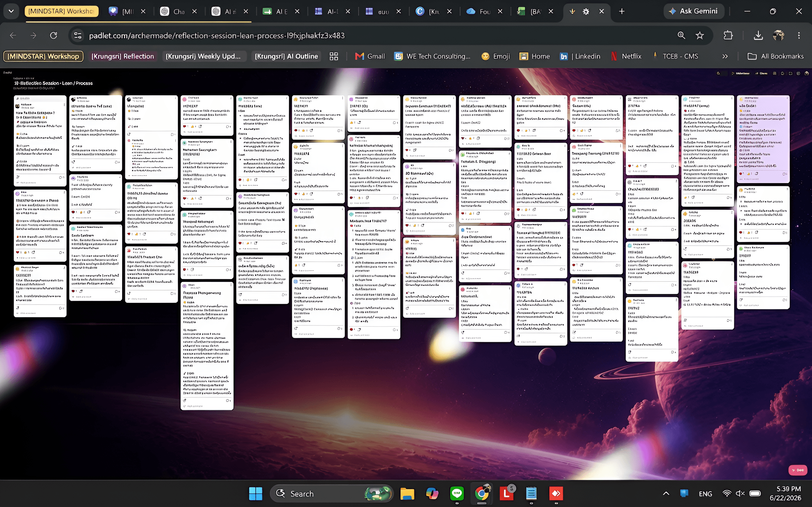Screen dimensions: 812x507
Task: Show more bookmarks with the double-chevron
Action: (725, 56)
